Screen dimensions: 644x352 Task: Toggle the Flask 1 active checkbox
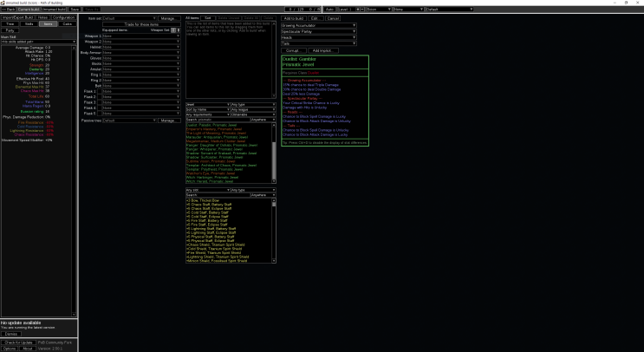pyautogui.click(x=99, y=91)
